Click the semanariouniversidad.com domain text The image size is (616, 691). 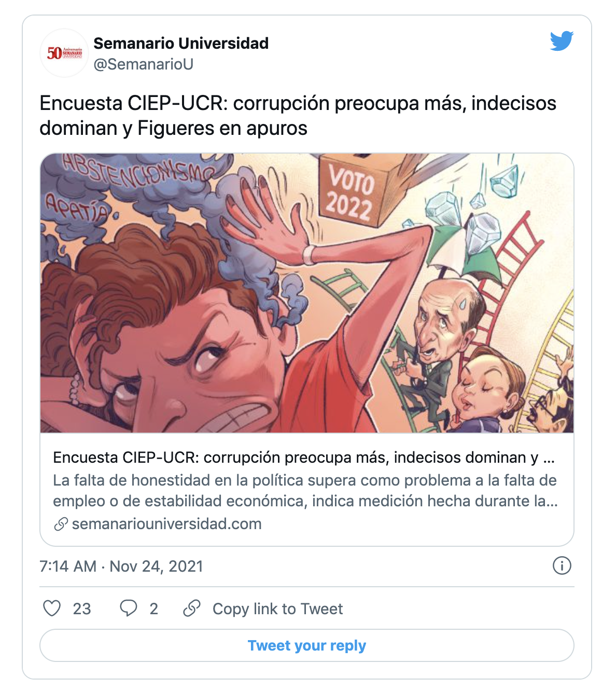click(166, 524)
